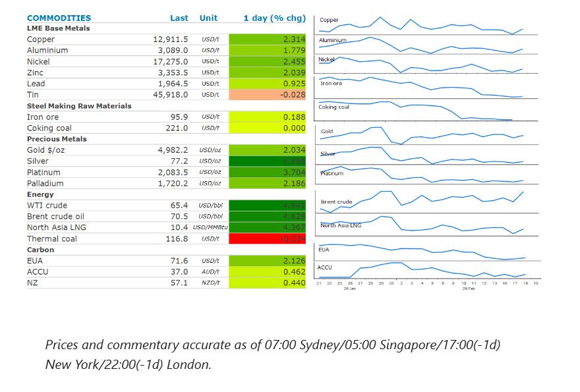Click Brent crude oil's USD/bbl unit
580x392 pixels.
click(210, 216)
